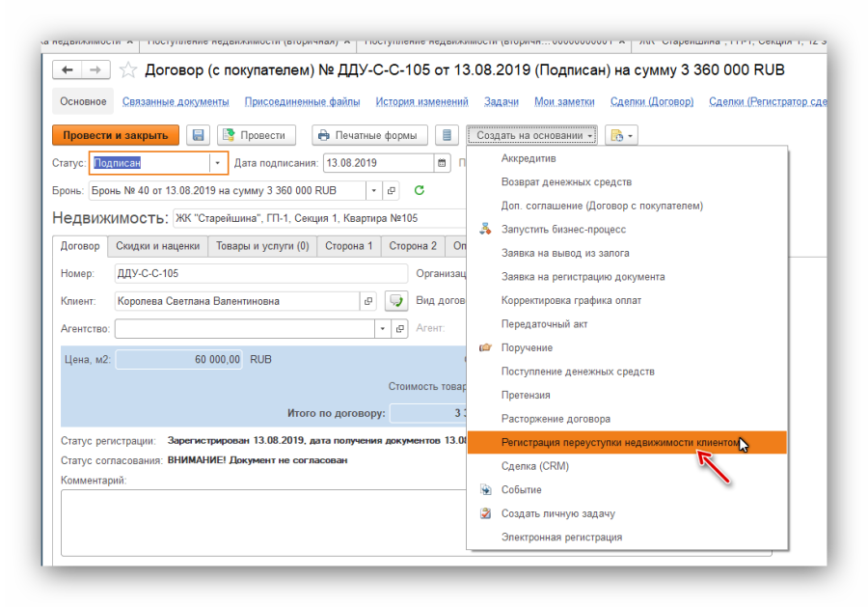Image resolution: width=868 pixels, height=607 pixels.
Task: Open the Бронь record via open-form icon
Action: [391, 190]
